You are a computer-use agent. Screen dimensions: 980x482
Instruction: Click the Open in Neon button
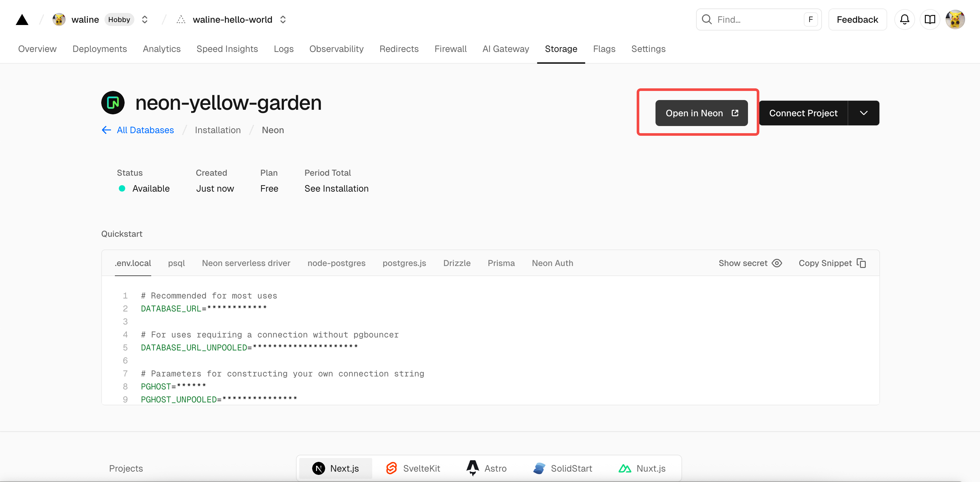coord(701,113)
